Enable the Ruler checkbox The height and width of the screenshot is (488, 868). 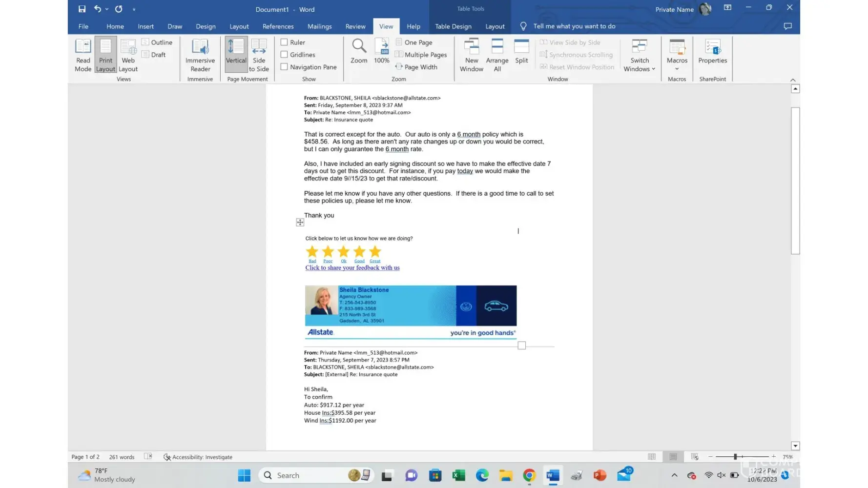[284, 42]
